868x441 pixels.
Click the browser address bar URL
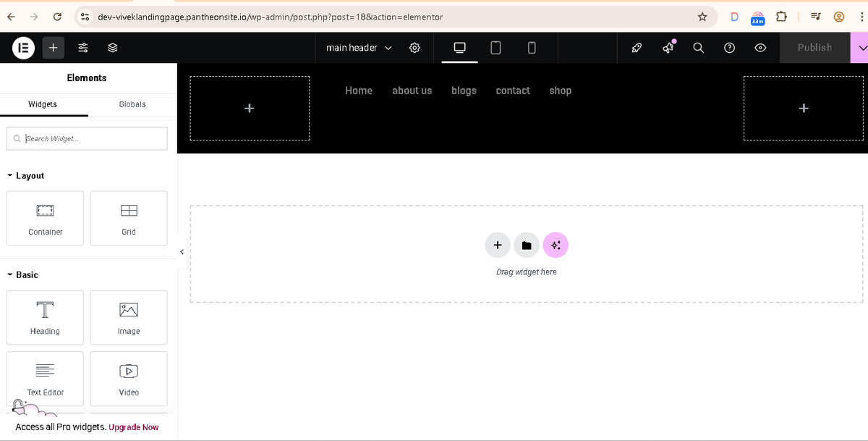(x=271, y=17)
